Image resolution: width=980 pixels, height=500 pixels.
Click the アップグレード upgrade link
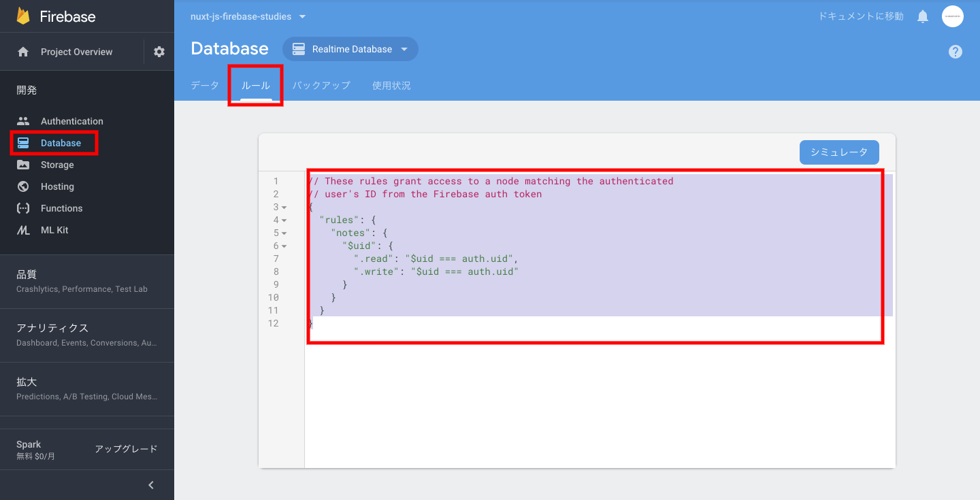pyautogui.click(x=126, y=449)
